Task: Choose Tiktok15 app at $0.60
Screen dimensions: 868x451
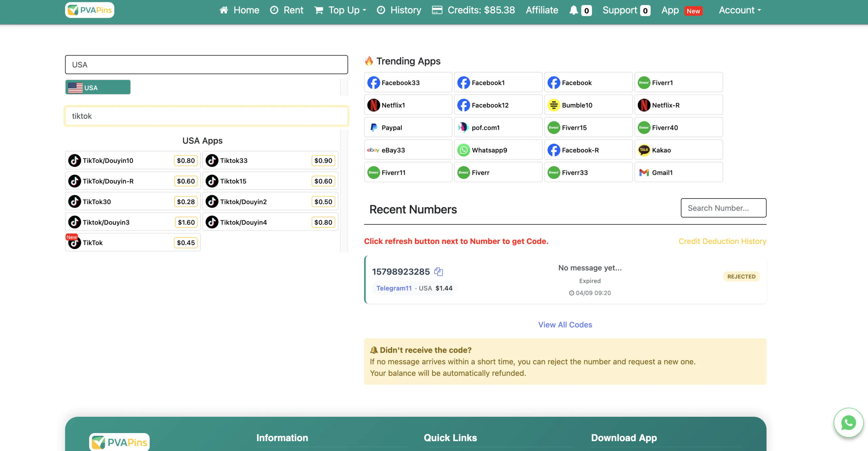Action: point(270,181)
